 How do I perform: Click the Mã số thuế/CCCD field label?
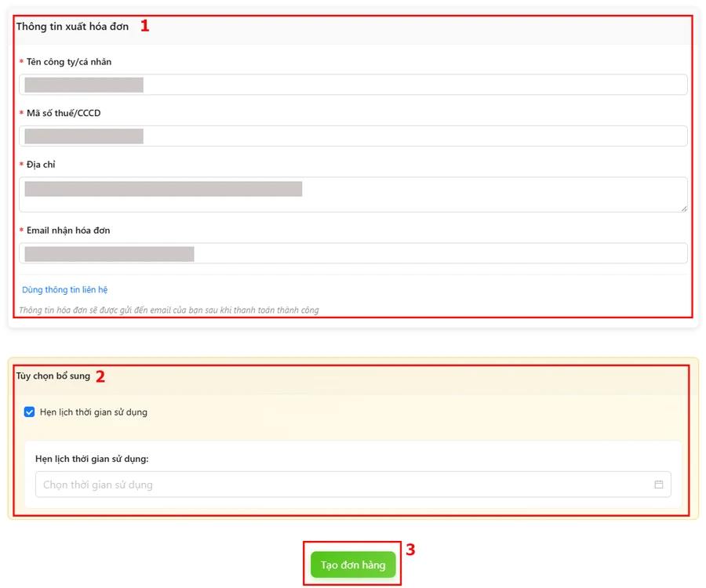click(63, 113)
